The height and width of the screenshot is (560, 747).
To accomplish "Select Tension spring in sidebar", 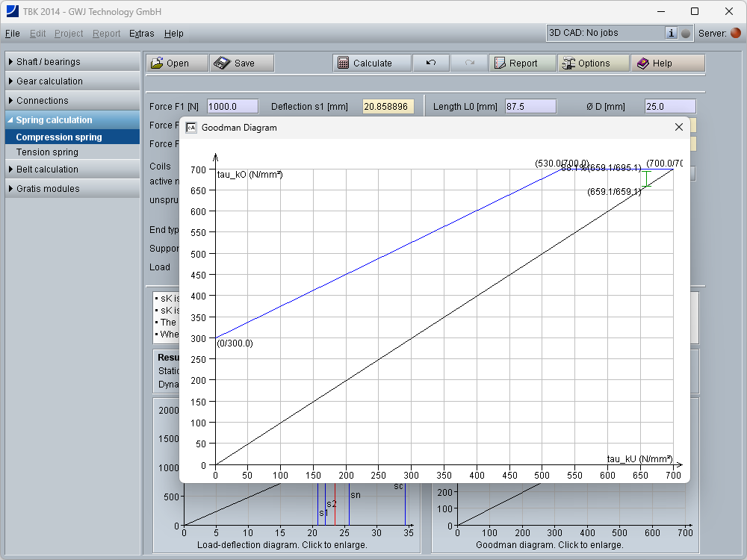I will [47, 152].
